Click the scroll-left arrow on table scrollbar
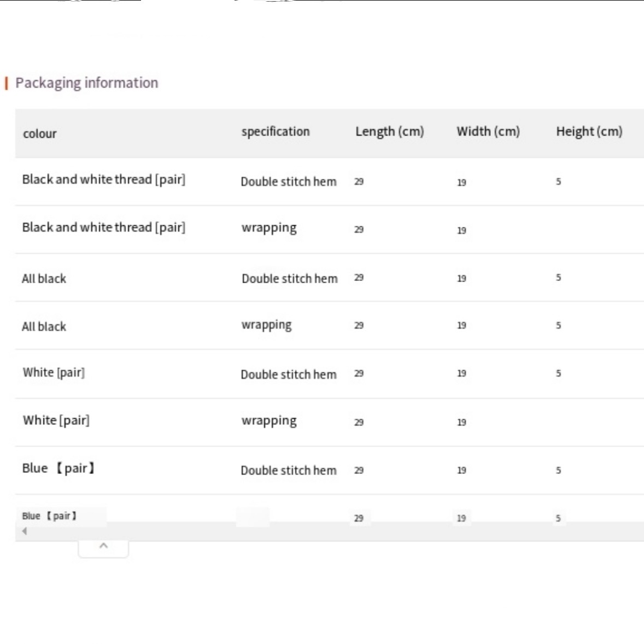 [x=24, y=531]
